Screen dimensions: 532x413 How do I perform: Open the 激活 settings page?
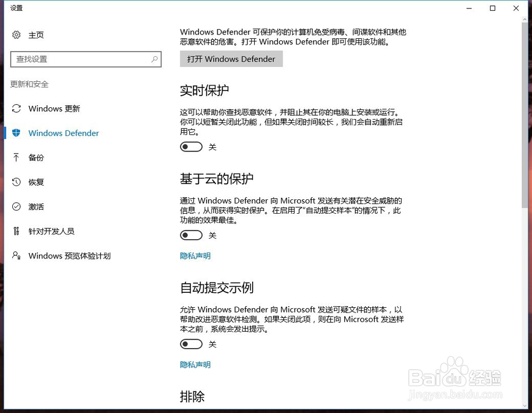36,206
